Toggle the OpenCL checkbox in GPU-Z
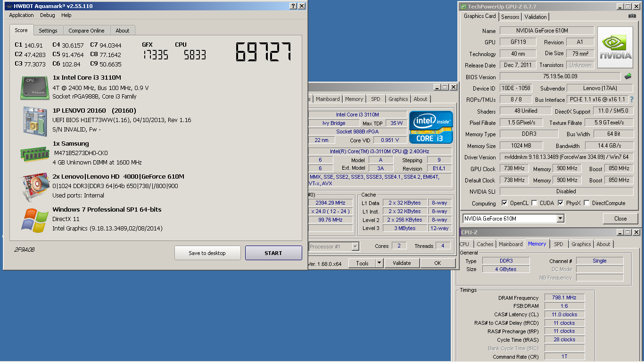The width and height of the screenshot is (644, 362). 505,203
